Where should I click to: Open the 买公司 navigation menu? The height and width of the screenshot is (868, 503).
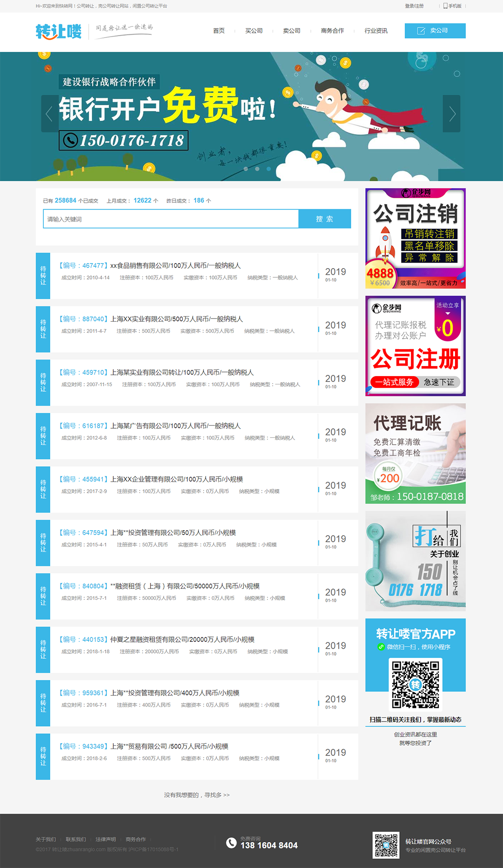tap(254, 31)
